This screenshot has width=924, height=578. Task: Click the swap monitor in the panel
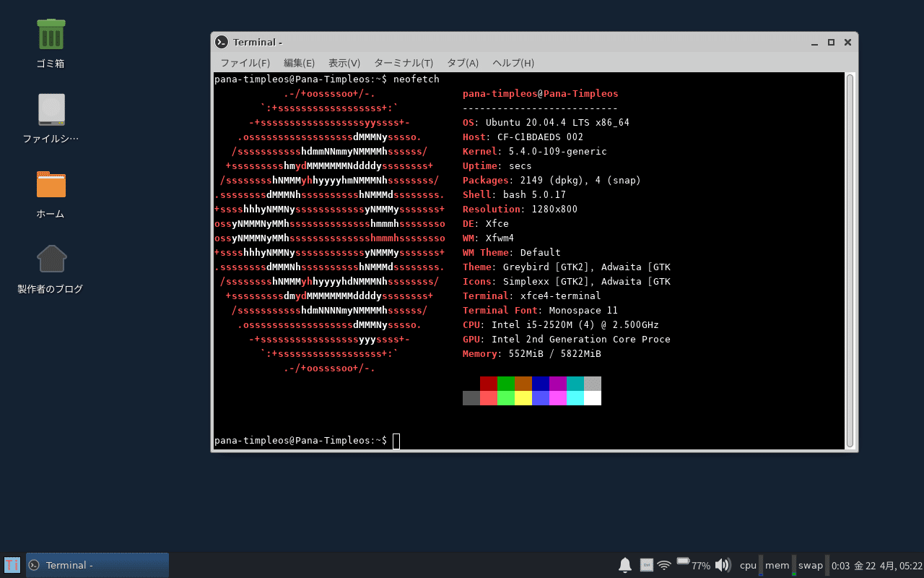coord(814,565)
